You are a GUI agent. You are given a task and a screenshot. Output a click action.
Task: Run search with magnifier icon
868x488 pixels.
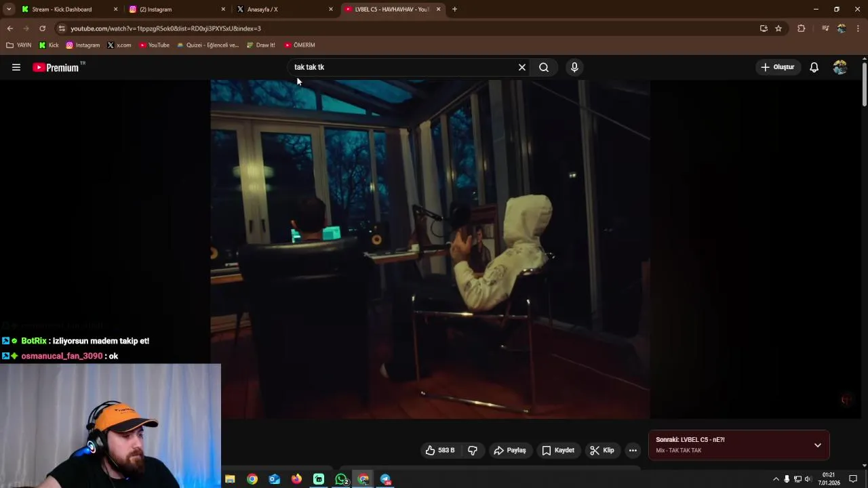coord(544,67)
